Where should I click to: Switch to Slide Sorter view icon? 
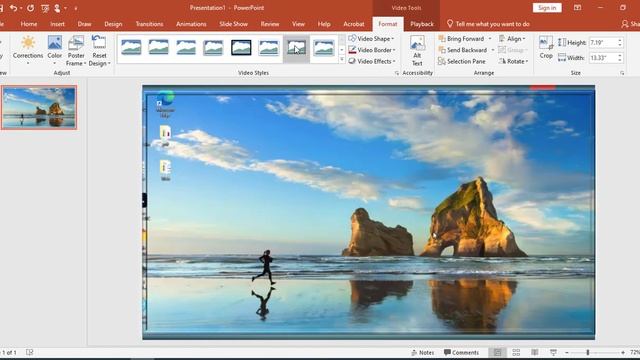pyautogui.click(x=516, y=353)
